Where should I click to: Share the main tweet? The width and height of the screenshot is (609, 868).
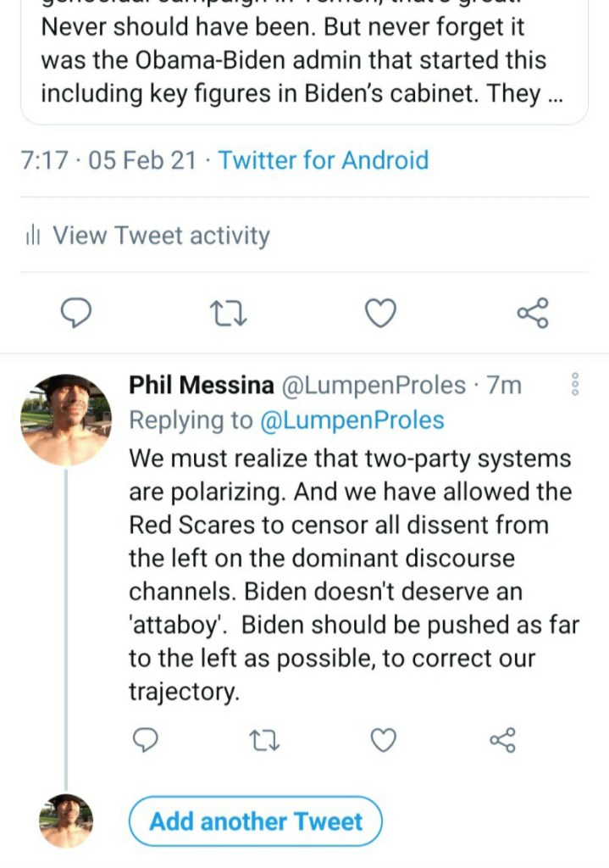click(x=533, y=314)
